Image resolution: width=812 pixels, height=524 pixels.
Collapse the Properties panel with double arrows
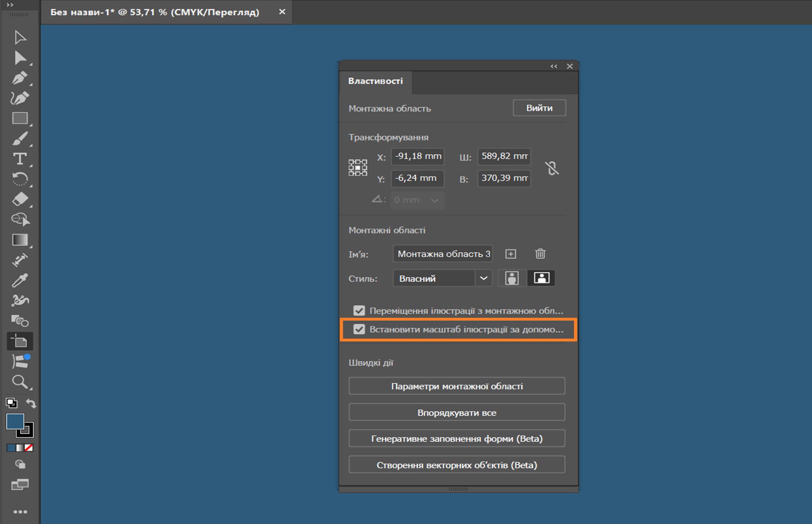[x=554, y=66]
